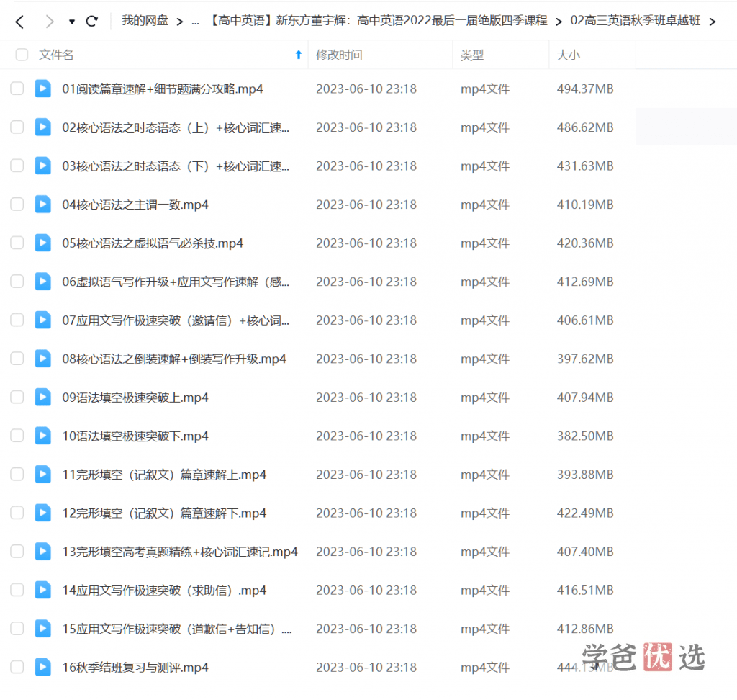Click video icon of 11完形填空篇章速解上
Viewport: 737px width, 700px height.
tap(42, 474)
